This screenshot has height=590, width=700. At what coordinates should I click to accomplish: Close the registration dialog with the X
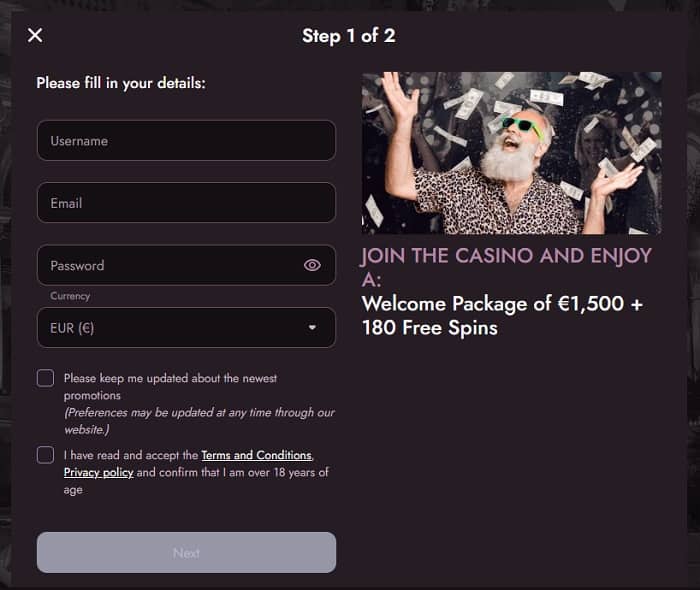35,36
